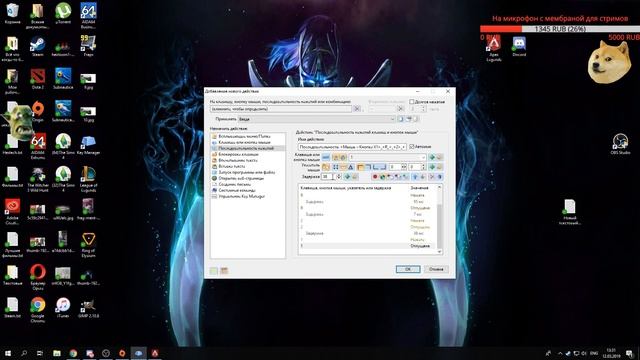Screen dimensions: 640x360
Task: Open Origin desktop shortcut
Action: (38, 111)
